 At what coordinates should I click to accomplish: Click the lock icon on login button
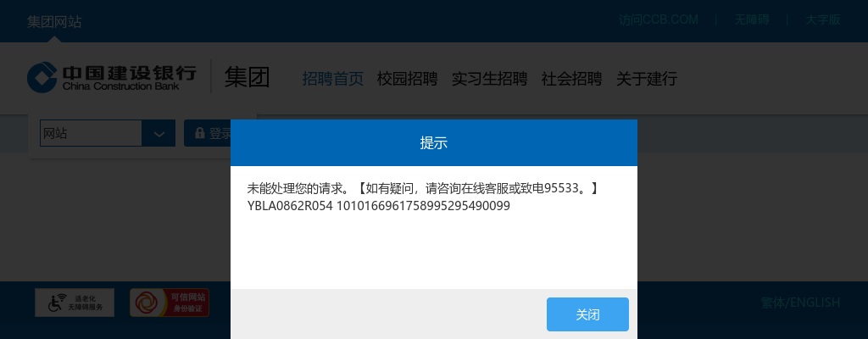tap(200, 133)
